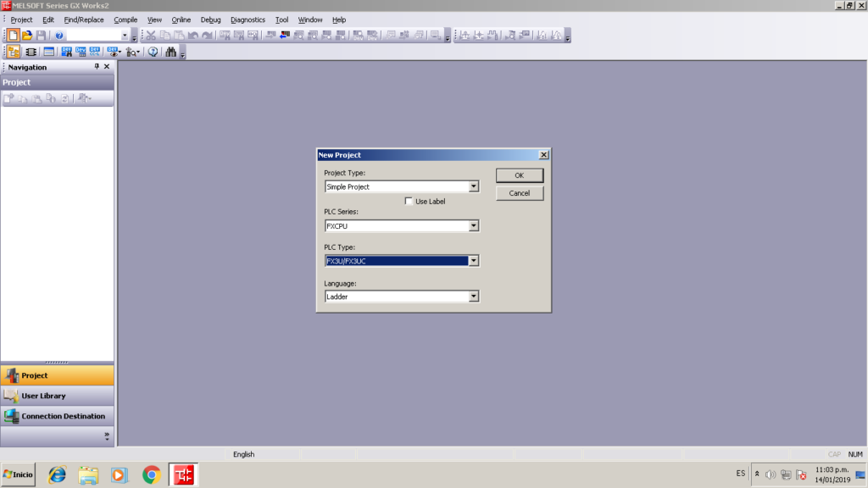Click the Device search binoculars Dev icon

(67, 52)
